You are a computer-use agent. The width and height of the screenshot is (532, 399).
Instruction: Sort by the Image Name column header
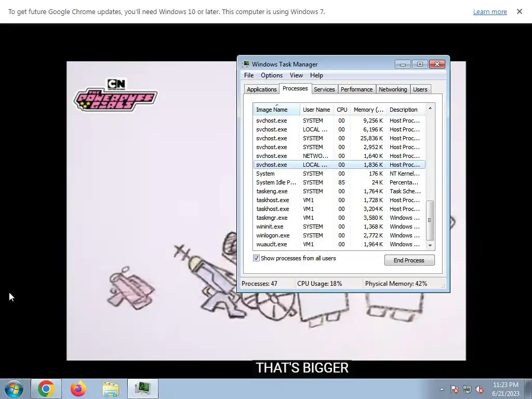pyautogui.click(x=276, y=110)
